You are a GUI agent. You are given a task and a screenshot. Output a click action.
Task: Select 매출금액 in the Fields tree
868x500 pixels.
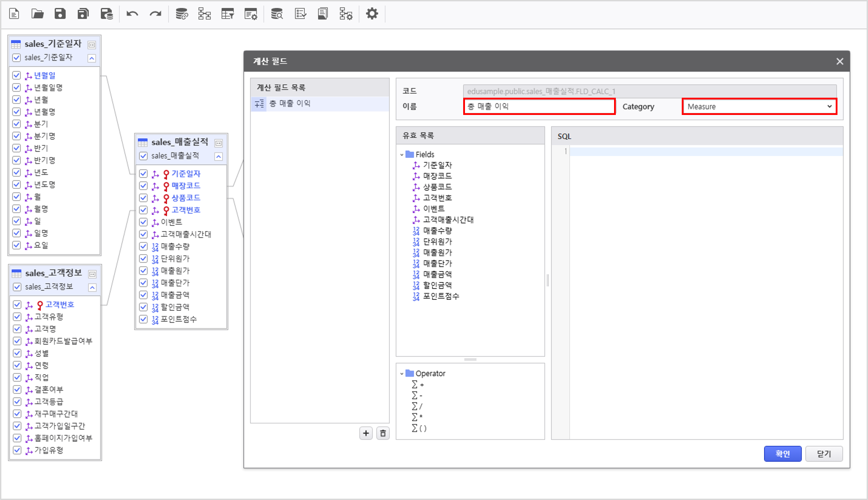coord(437,274)
